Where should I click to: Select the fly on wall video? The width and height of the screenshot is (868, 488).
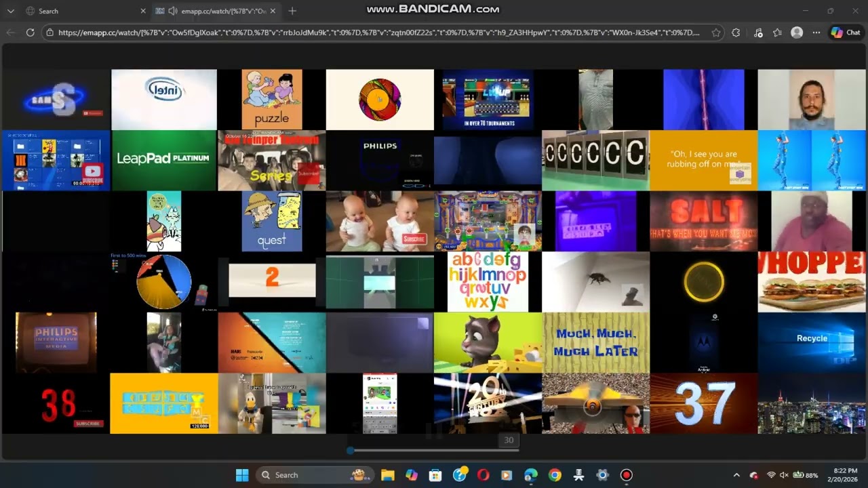(x=596, y=281)
